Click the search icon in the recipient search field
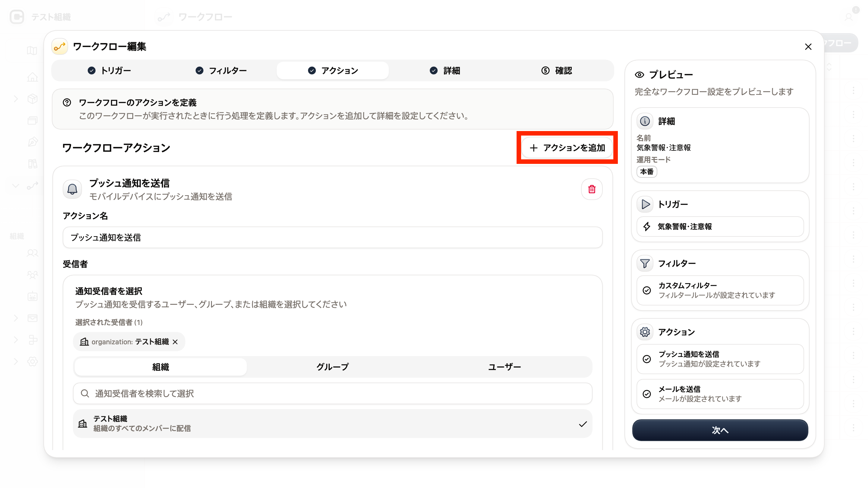The image size is (868, 488). tap(85, 393)
